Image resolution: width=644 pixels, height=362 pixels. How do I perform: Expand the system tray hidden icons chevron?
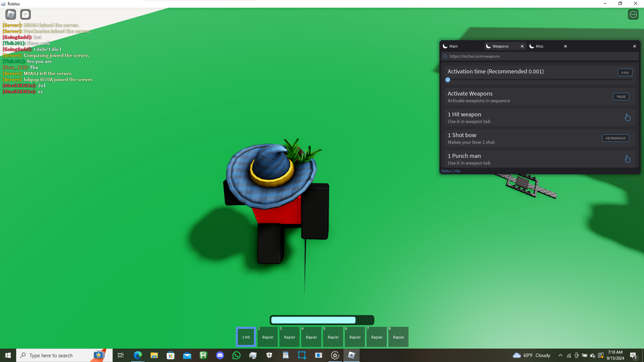pos(560,355)
